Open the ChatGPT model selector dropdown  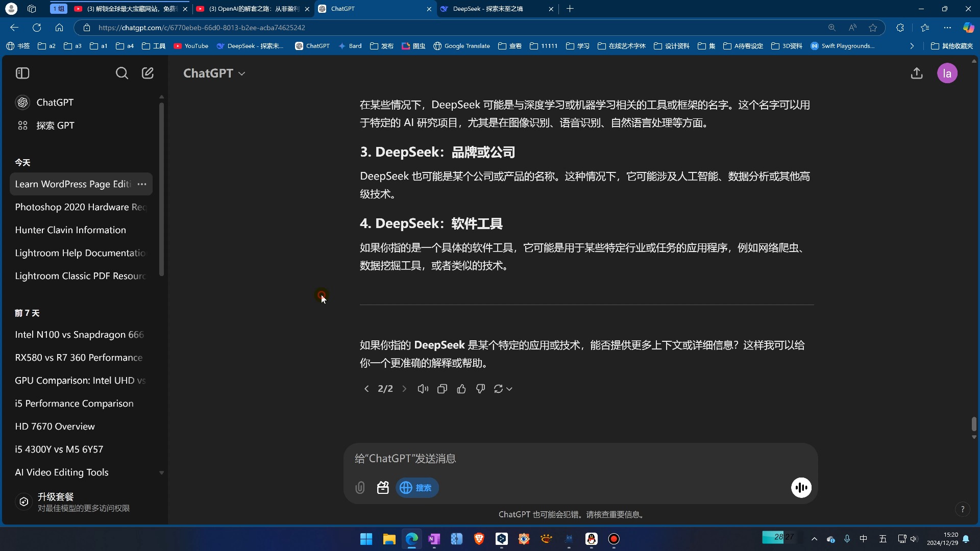pos(214,73)
